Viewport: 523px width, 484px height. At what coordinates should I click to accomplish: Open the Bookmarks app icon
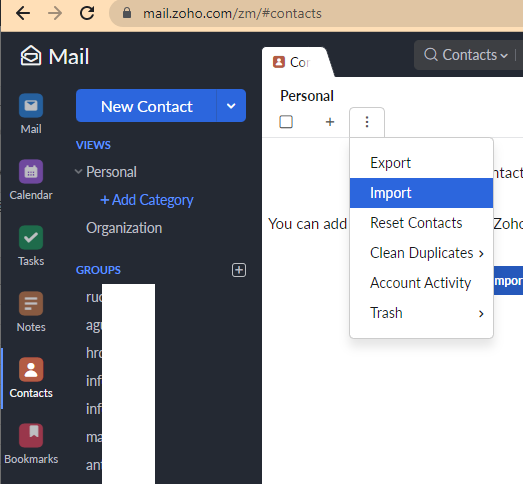tap(31, 436)
